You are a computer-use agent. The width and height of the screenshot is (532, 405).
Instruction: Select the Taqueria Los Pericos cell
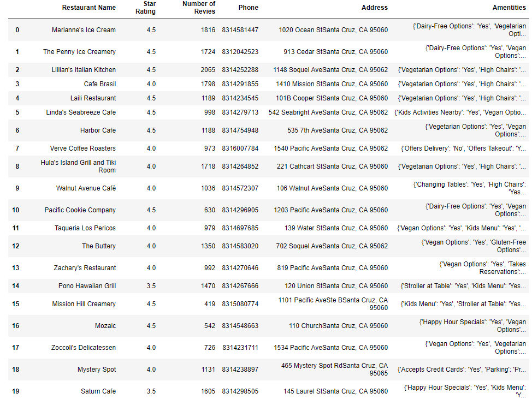85,228
